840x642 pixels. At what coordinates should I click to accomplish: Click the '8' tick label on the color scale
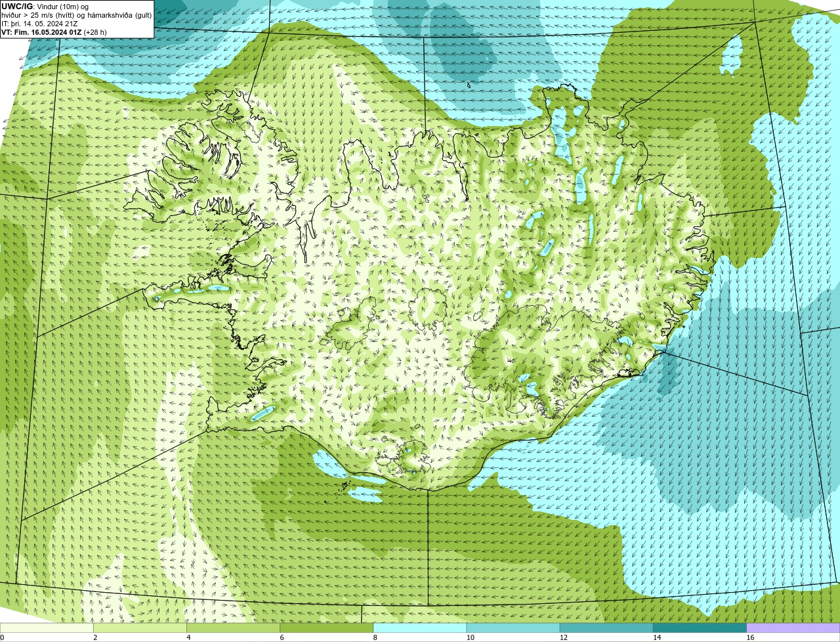tap(375, 637)
